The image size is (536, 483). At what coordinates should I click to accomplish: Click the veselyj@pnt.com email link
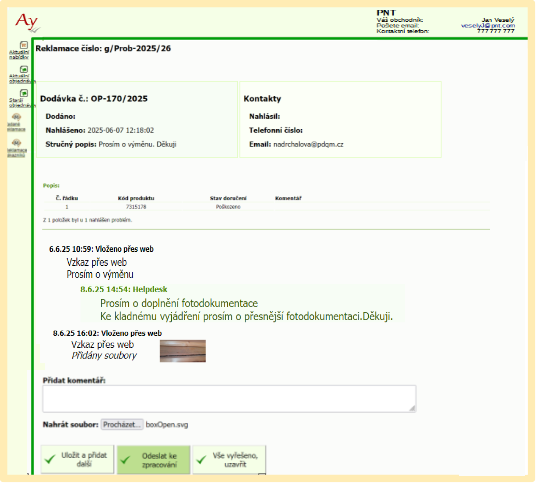[488, 26]
